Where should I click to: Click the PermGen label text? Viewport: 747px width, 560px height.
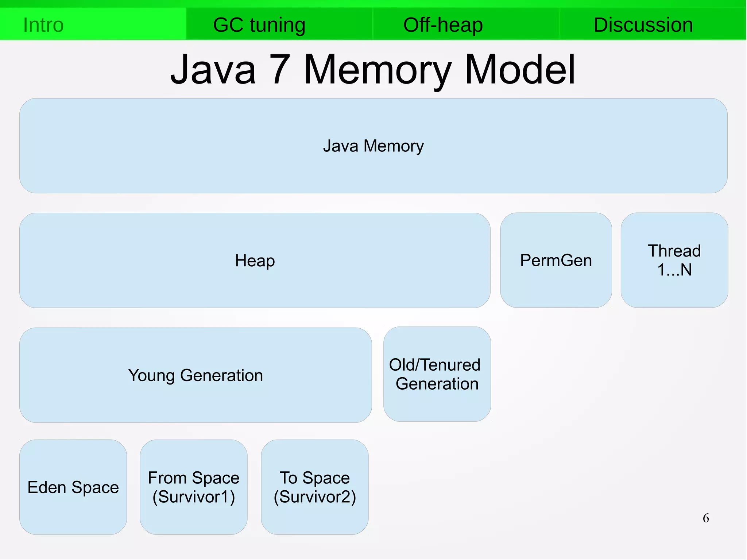pos(556,260)
